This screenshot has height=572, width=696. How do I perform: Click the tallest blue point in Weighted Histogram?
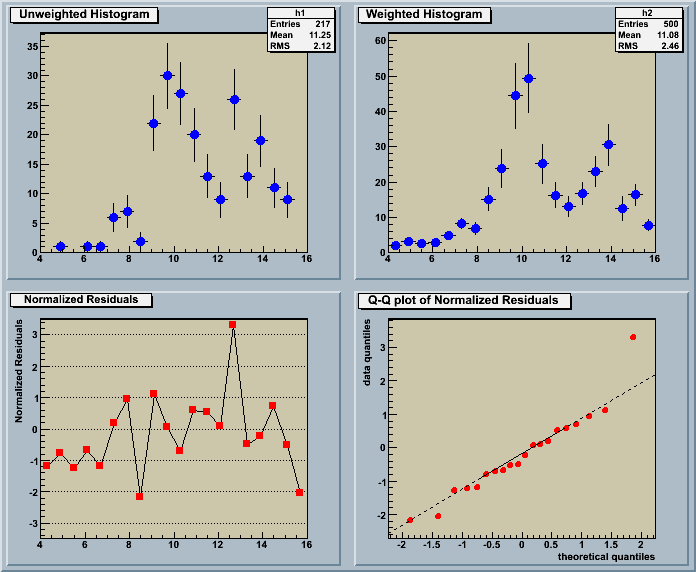click(528, 78)
